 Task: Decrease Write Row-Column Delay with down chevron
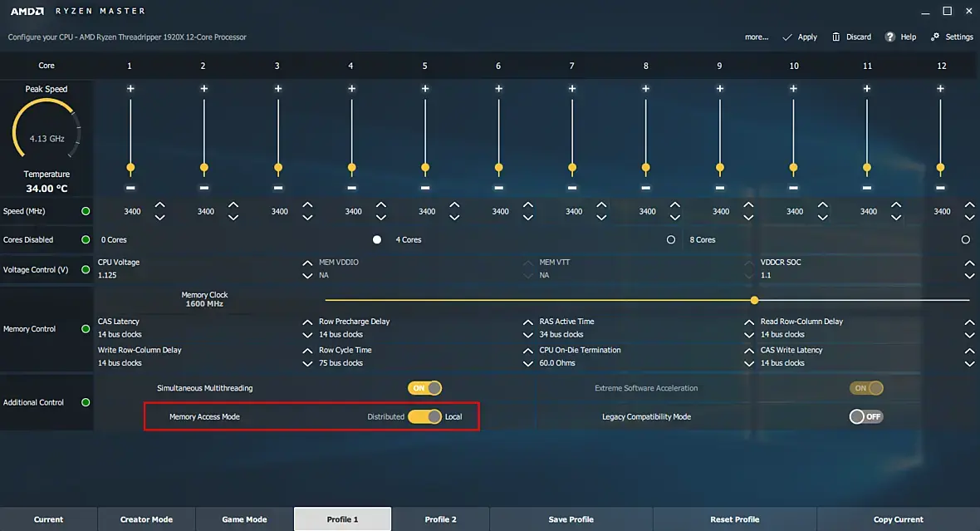[307, 363]
